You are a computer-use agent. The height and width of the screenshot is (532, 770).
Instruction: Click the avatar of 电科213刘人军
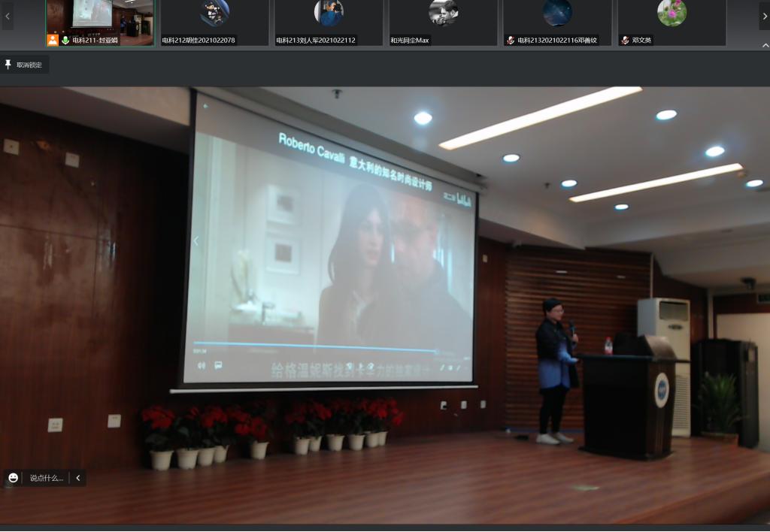329,13
